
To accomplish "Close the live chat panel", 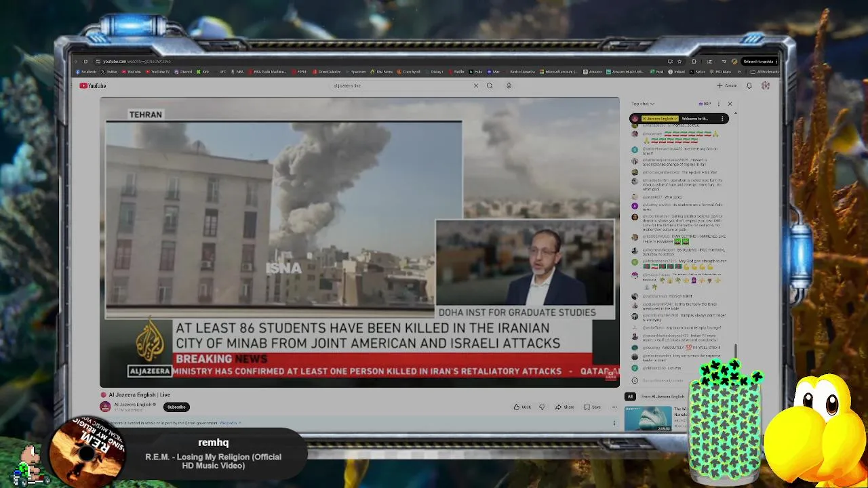I will click(x=730, y=104).
